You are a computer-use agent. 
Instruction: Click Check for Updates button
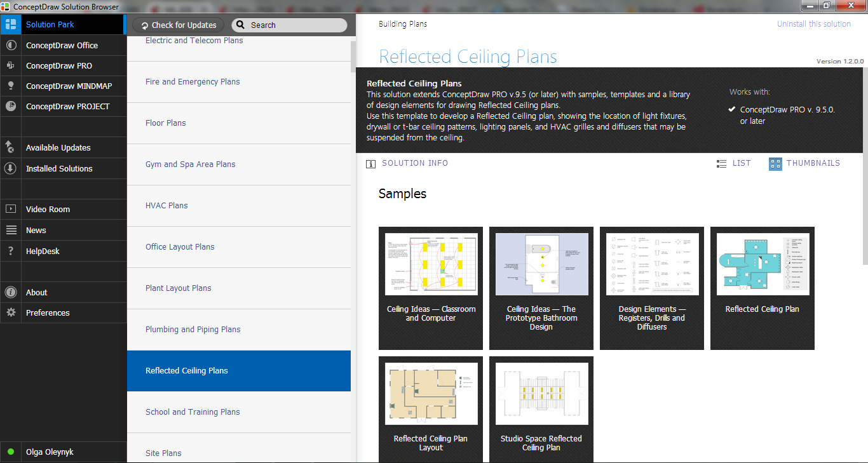pyautogui.click(x=178, y=25)
